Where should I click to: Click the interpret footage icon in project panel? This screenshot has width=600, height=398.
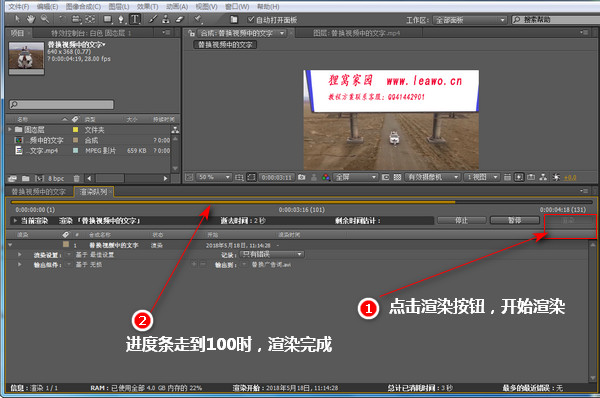12,178
